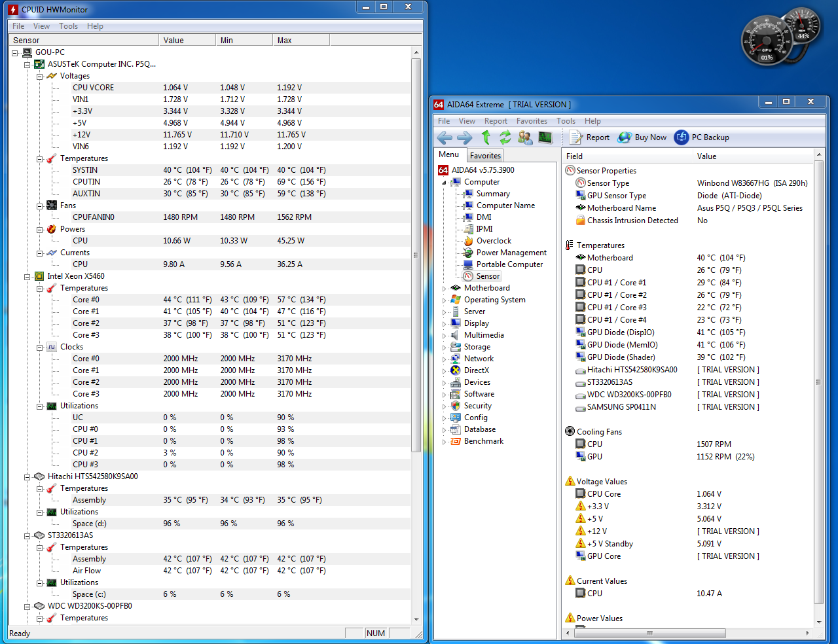Expand Server branch in AIDA64 tree

click(x=444, y=312)
